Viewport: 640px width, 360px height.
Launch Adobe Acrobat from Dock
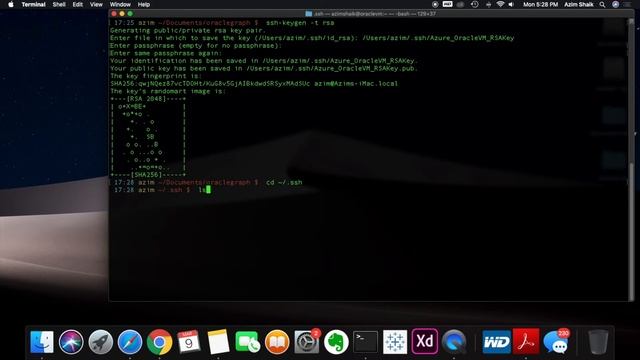click(x=526, y=342)
